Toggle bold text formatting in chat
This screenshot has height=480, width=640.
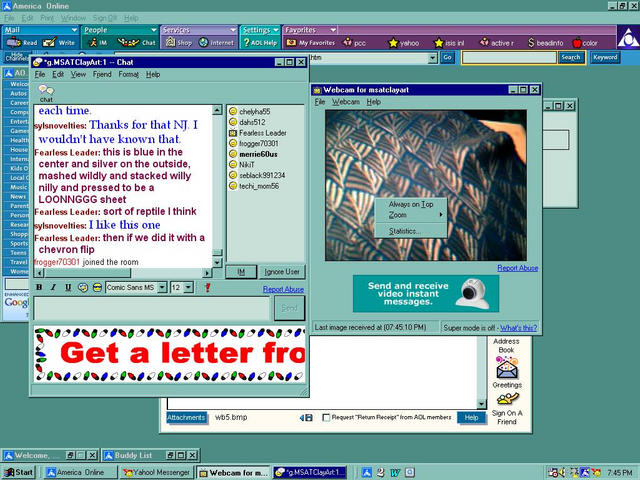[x=39, y=287]
